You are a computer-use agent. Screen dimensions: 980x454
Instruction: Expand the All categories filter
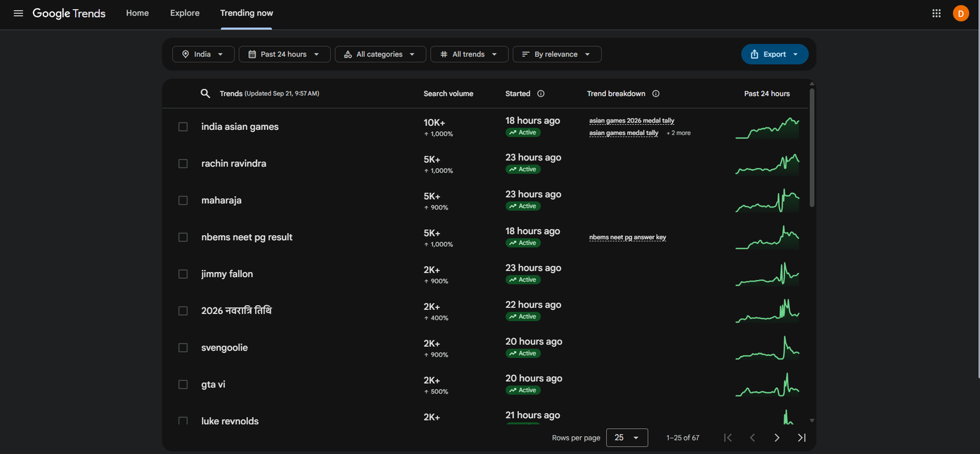380,55
